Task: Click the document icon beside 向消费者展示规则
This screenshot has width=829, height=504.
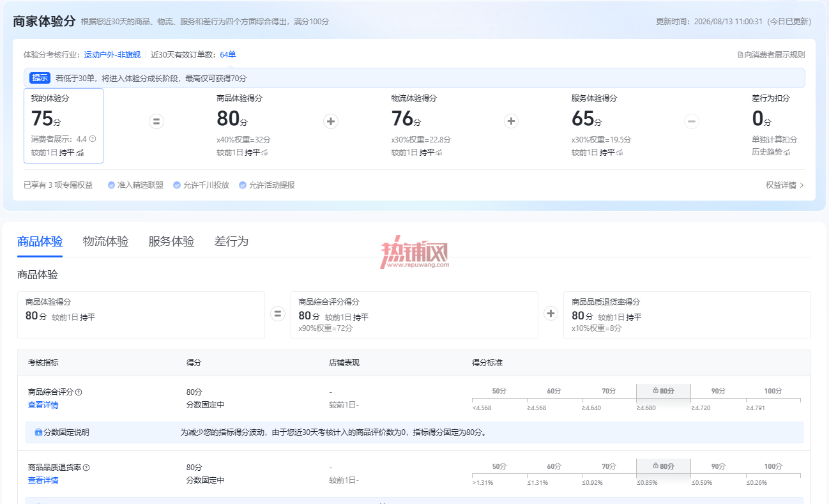Action: point(740,55)
